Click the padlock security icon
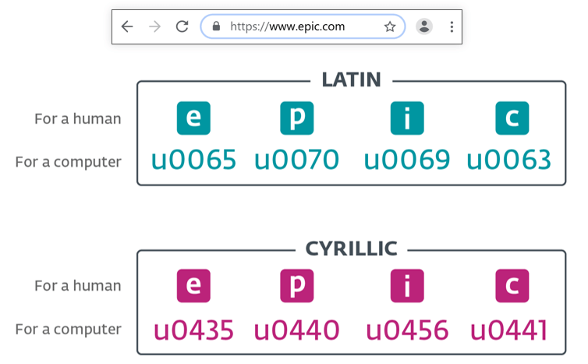 pos(216,27)
